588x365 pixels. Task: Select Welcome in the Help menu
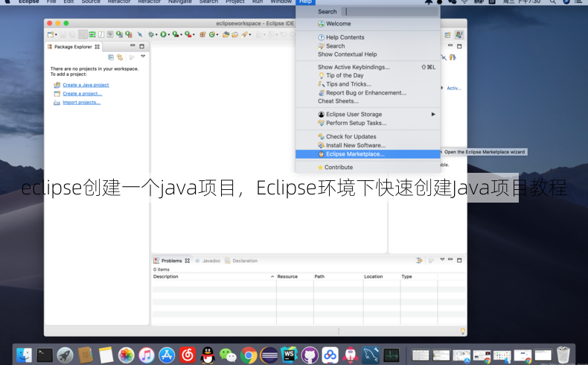tap(368, 24)
